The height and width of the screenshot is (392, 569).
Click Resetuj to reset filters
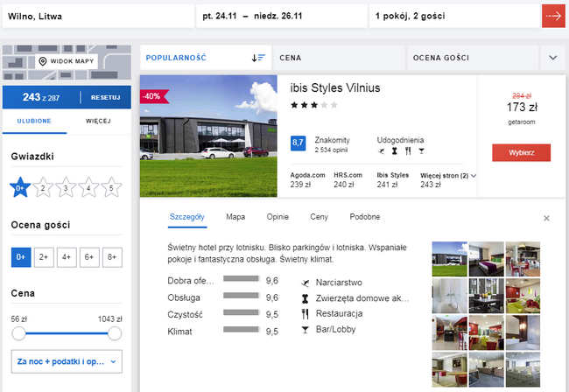(106, 96)
